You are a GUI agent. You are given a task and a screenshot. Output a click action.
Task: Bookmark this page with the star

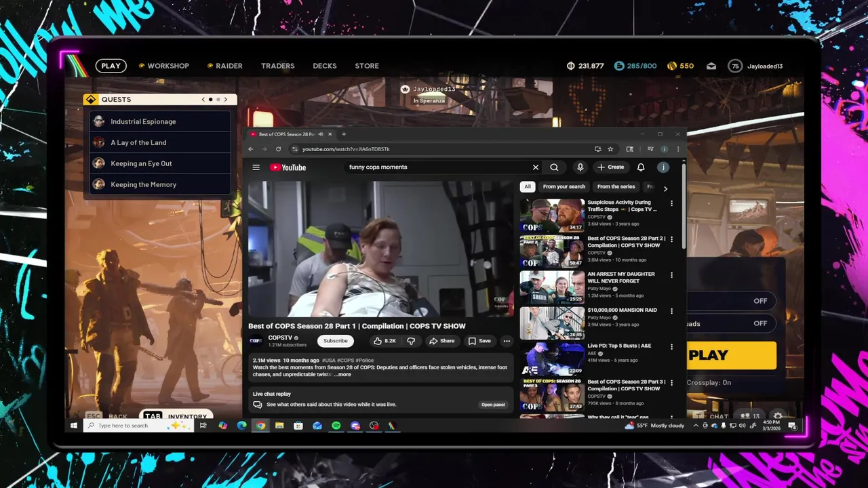[x=610, y=149]
